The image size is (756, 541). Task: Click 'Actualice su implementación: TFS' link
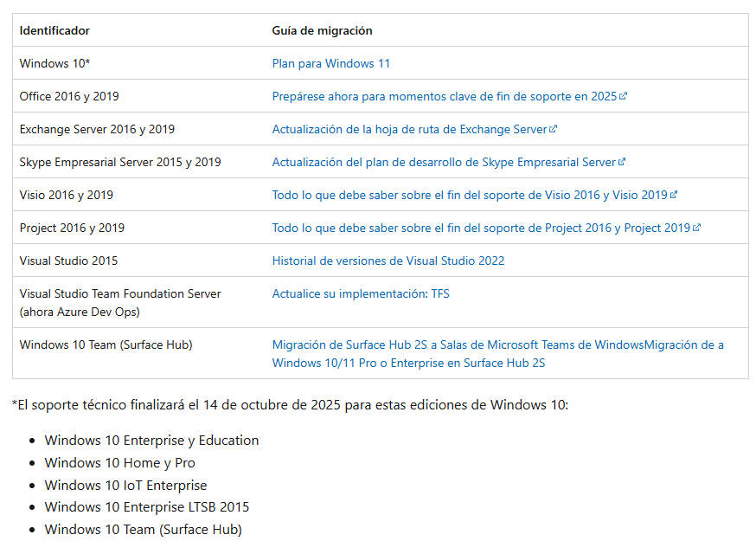361,293
